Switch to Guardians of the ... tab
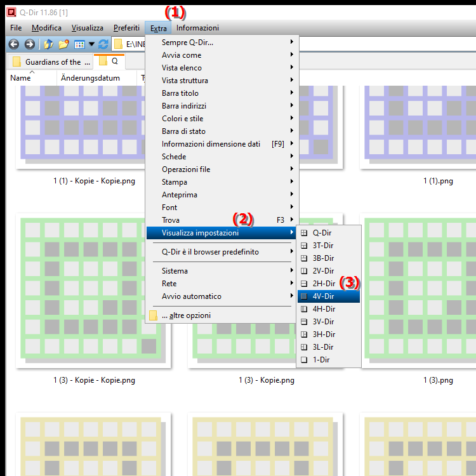 point(50,62)
